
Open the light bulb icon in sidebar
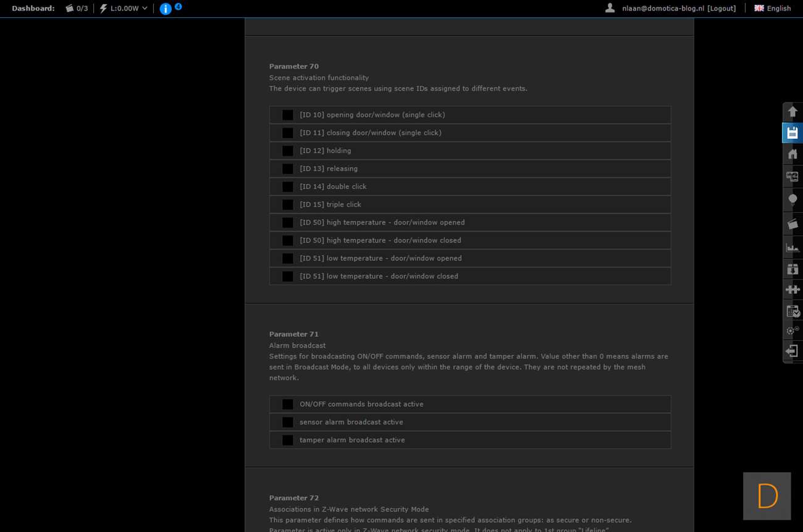(x=792, y=199)
